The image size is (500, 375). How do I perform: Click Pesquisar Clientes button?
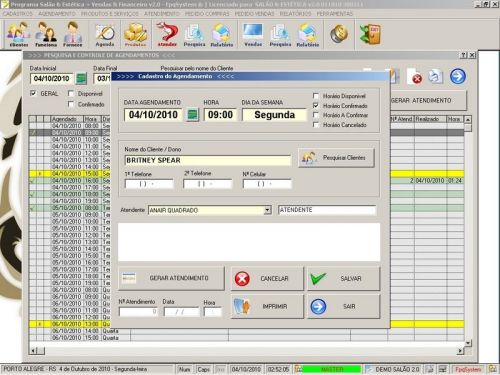336,158
